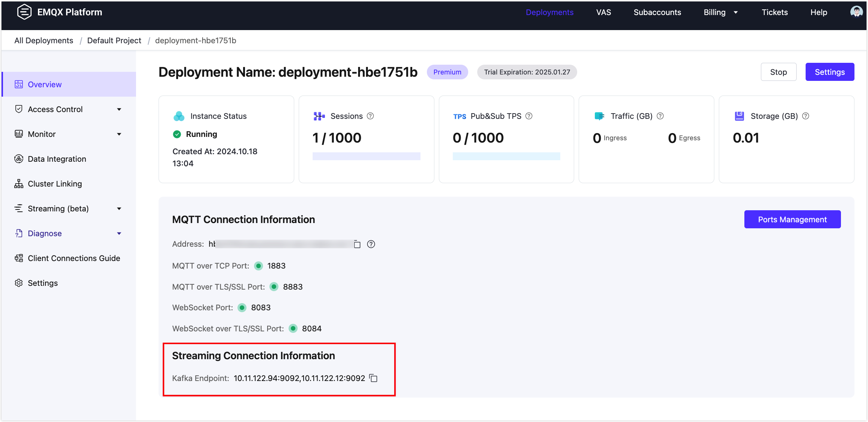Navigate to Default Project breadcrumb
This screenshot has height=422, width=868.
114,40
